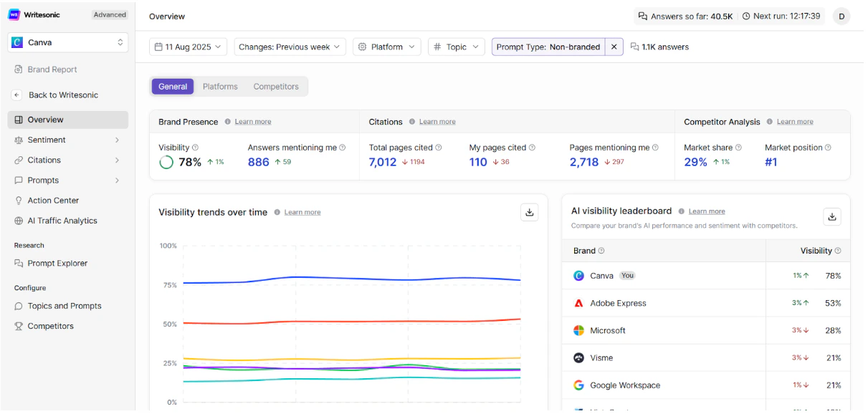Click the Visme logo icon
Image resolution: width=868 pixels, height=414 pixels.
coord(579,357)
